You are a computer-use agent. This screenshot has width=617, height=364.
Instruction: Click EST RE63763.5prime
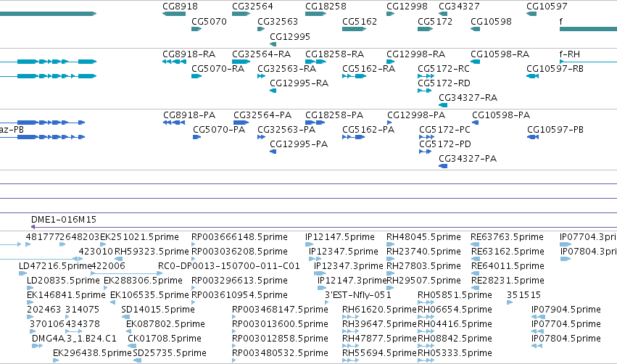point(507,237)
